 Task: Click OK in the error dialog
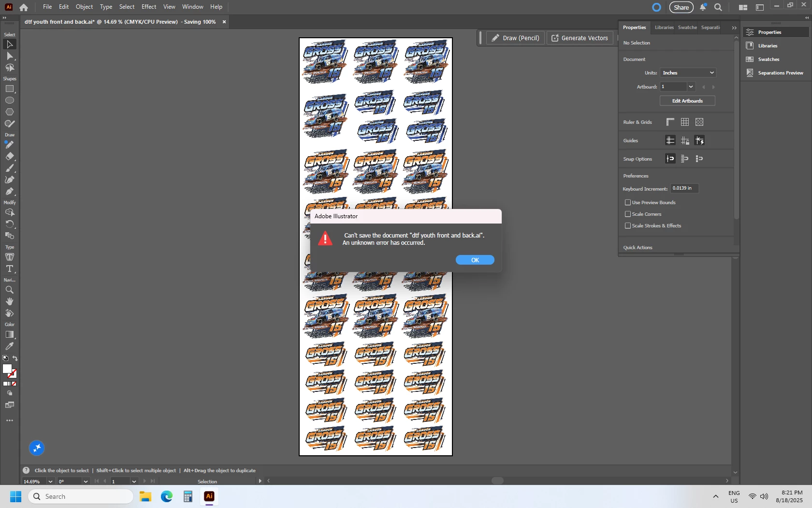click(475, 260)
